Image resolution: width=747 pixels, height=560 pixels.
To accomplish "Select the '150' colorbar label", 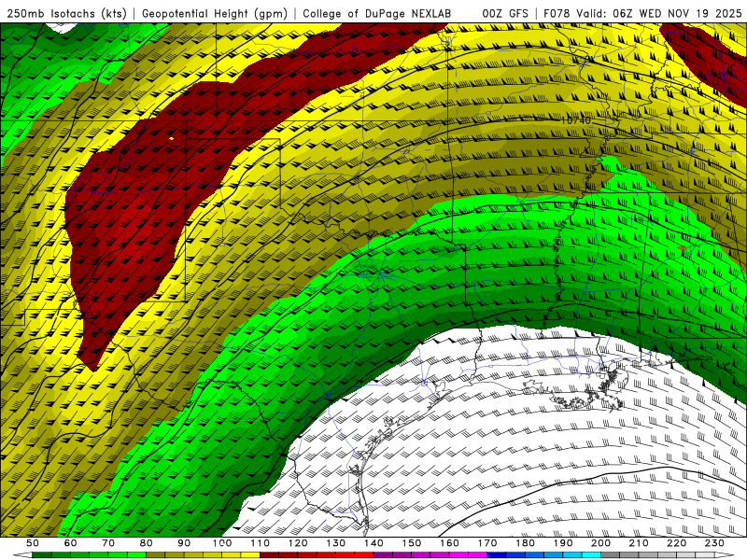I will pyautogui.click(x=412, y=543).
